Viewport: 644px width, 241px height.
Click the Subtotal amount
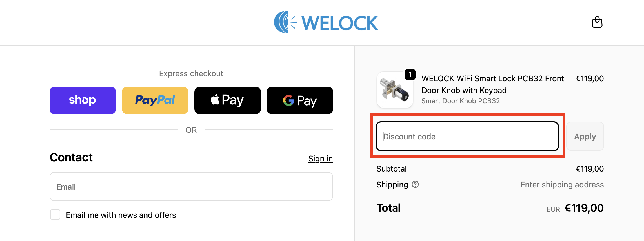tap(589, 169)
